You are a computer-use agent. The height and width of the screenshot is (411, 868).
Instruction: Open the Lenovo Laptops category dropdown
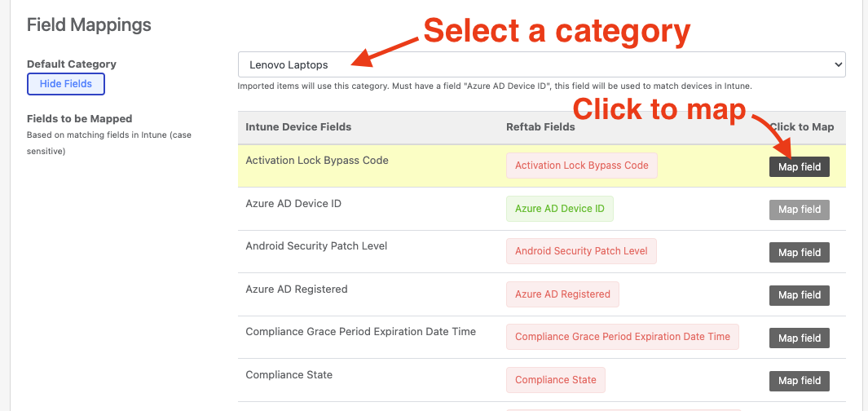point(541,64)
